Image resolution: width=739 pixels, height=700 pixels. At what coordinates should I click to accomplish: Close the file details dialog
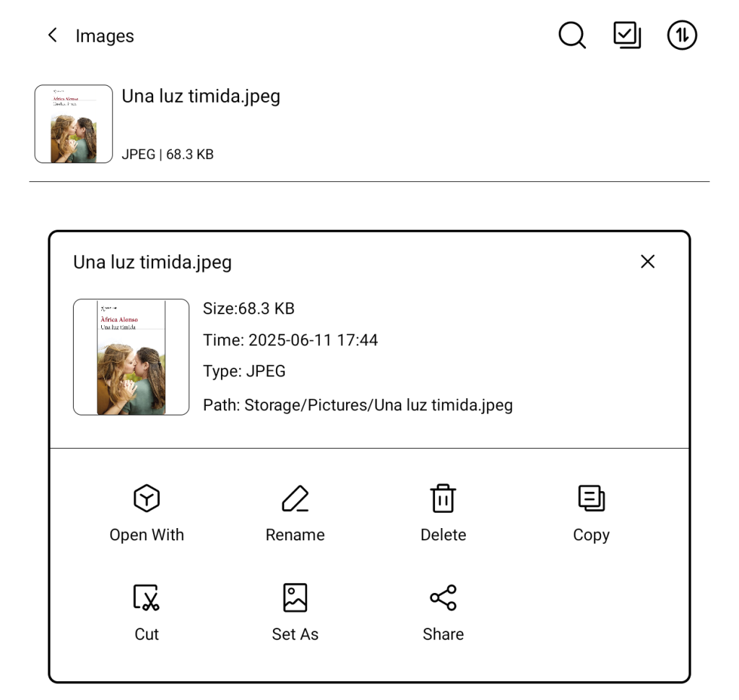click(x=647, y=262)
